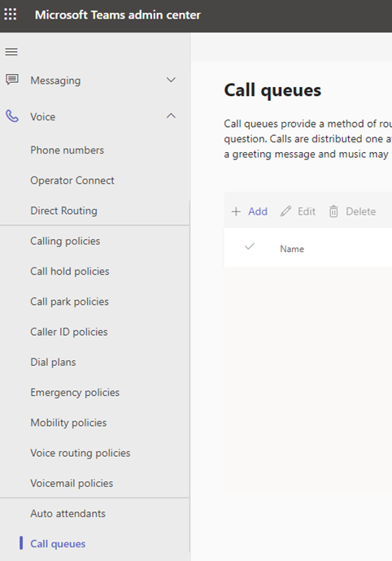Click the plus icon beside Add

[236, 211]
